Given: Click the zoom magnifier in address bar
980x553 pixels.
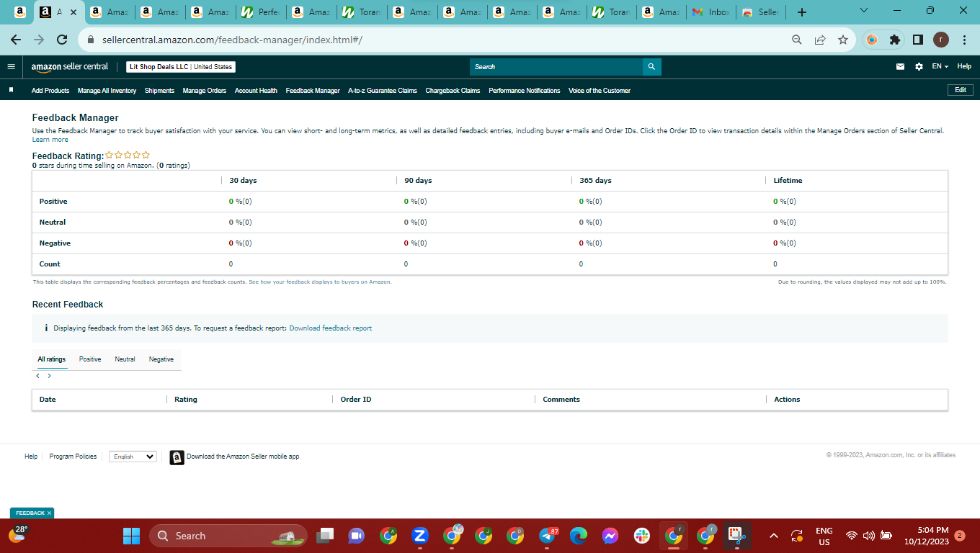Looking at the screenshot, I should (x=797, y=40).
